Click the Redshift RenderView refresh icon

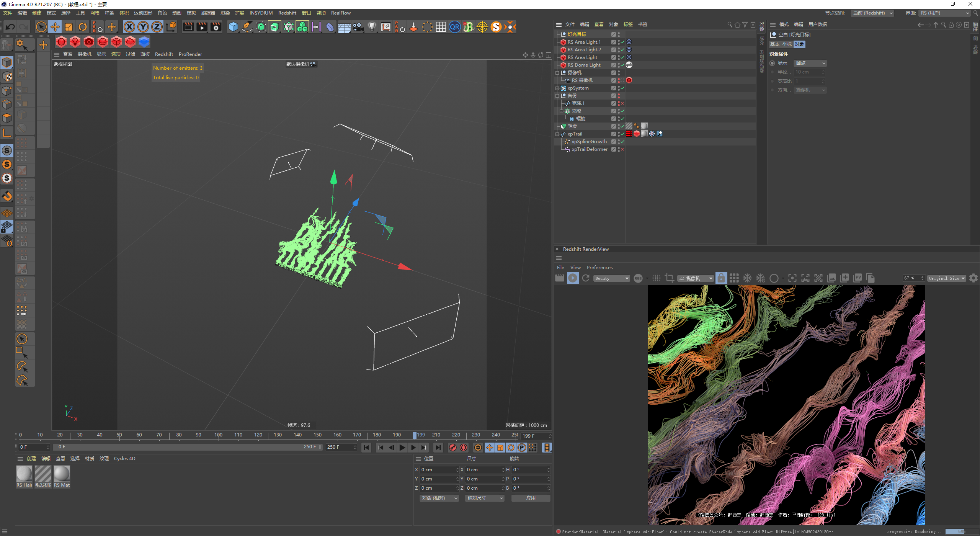pos(586,278)
